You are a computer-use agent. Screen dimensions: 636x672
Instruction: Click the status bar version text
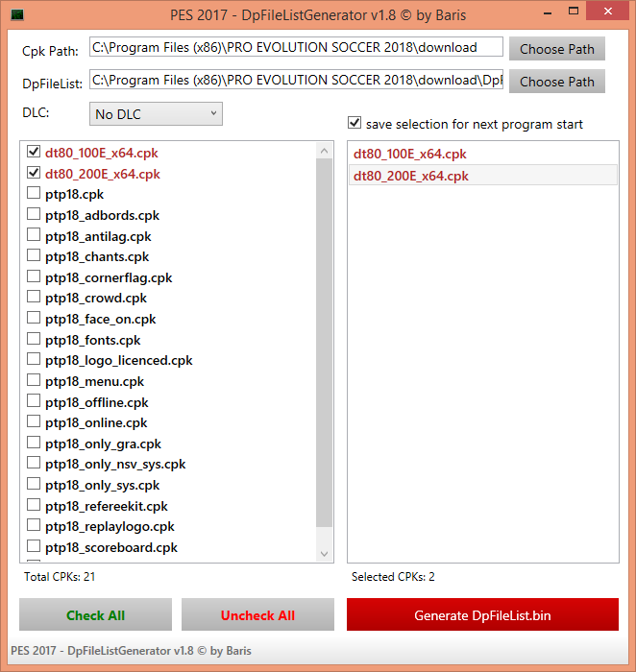click(x=131, y=651)
